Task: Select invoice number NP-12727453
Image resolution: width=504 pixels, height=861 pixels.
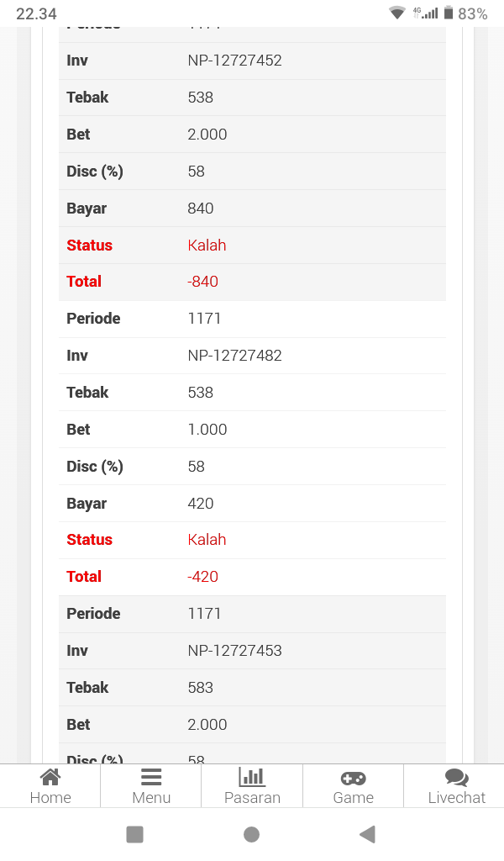Action: (234, 651)
